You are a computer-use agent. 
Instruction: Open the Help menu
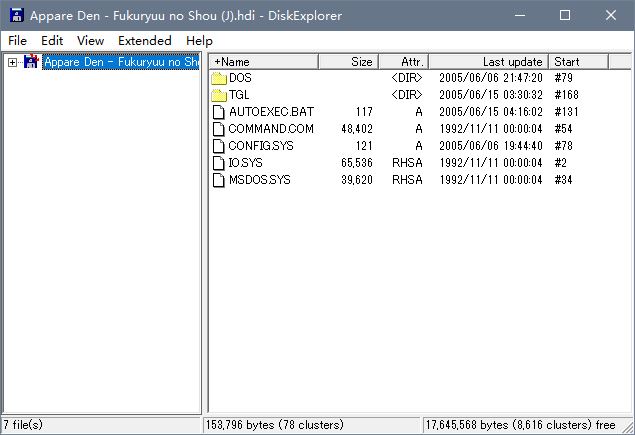(199, 41)
